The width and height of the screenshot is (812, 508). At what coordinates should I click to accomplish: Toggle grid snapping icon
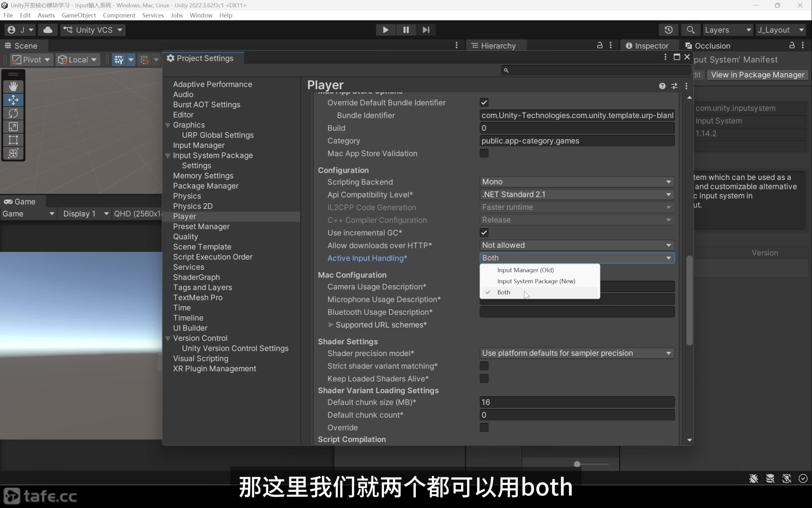point(144,60)
